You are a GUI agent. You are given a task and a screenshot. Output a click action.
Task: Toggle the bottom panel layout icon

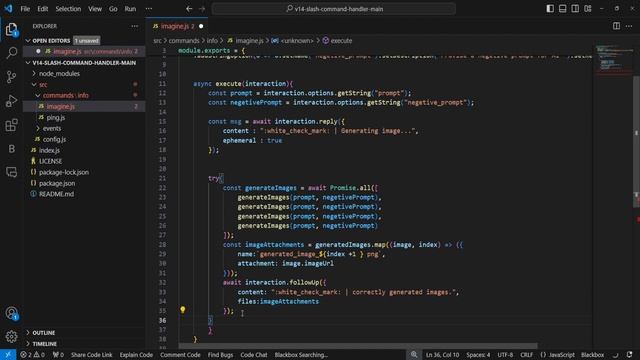(562, 9)
